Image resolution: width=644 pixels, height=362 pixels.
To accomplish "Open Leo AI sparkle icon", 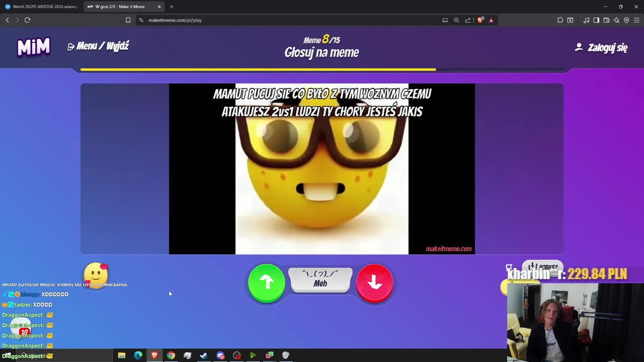I will (616, 20).
